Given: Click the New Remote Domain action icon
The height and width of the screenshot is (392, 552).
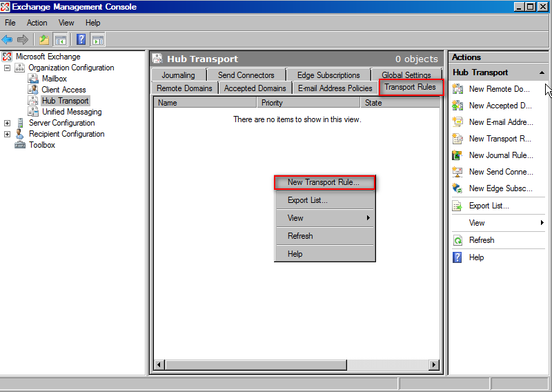Looking at the screenshot, I should tap(457, 89).
